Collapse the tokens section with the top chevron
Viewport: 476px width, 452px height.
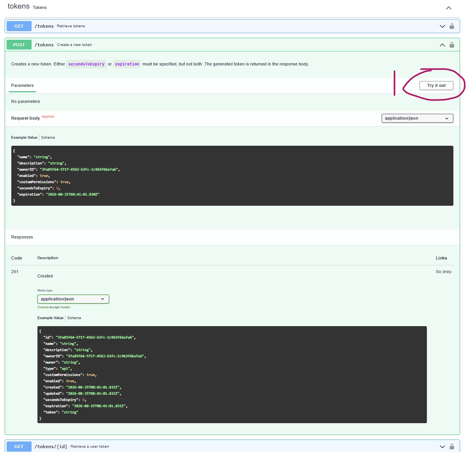(449, 8)
